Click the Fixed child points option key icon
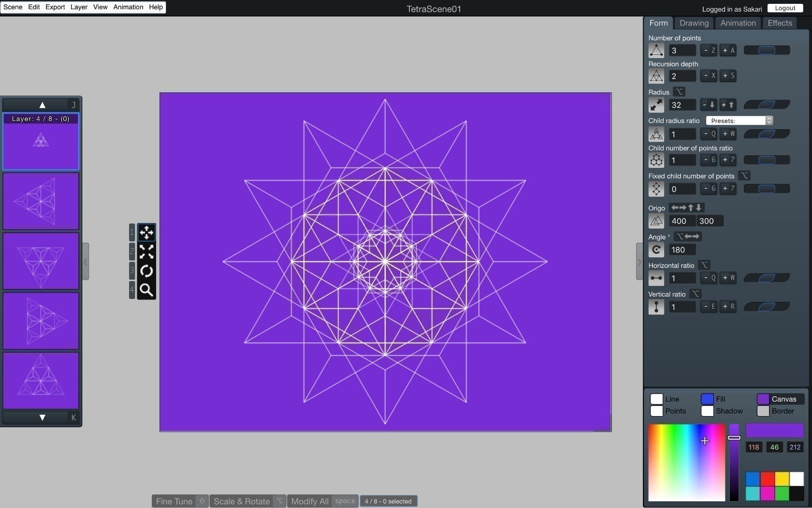This screenshot has height=508, width=812. point(744,176)
